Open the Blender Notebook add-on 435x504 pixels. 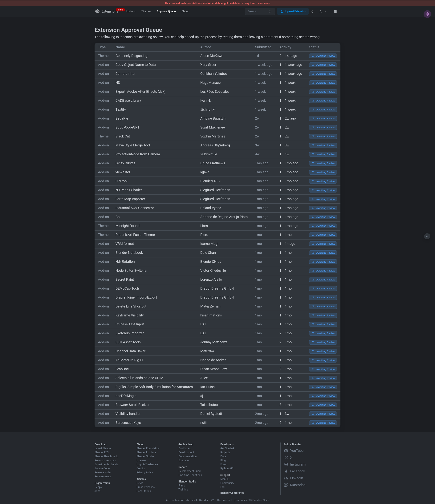pyautogui.click(x=129, y=253)
